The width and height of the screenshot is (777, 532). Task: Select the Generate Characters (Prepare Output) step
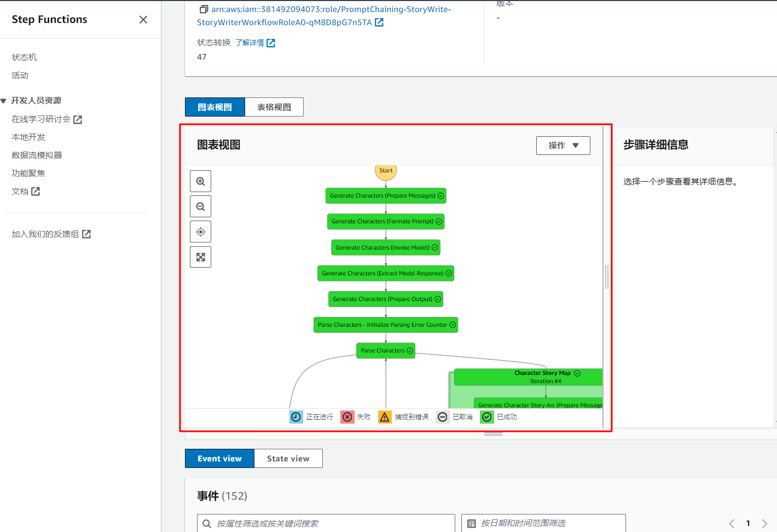click(386, 299)
